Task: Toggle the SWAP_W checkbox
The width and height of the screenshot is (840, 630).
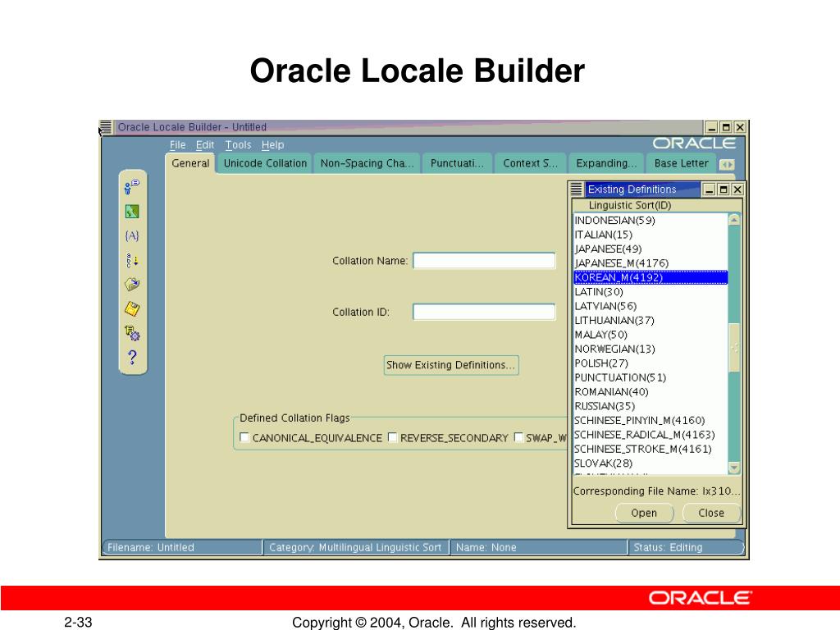Action: click(x=518, y=438)
